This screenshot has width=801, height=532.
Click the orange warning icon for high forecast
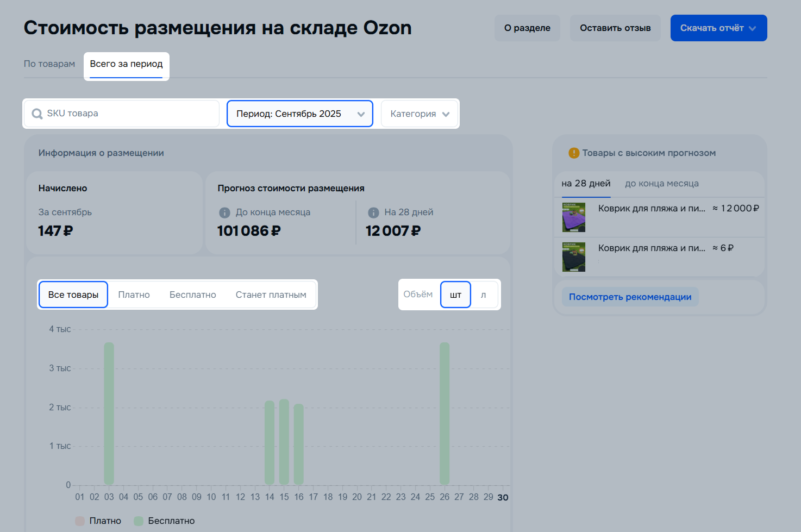[573, 153]
